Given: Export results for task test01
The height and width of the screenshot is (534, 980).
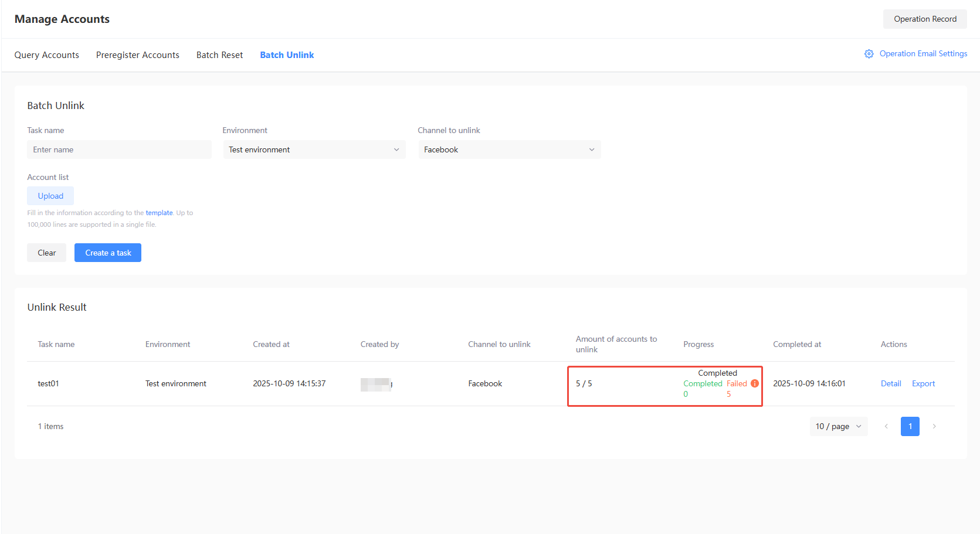Looking at the screenshot, I should click(923, 383).
